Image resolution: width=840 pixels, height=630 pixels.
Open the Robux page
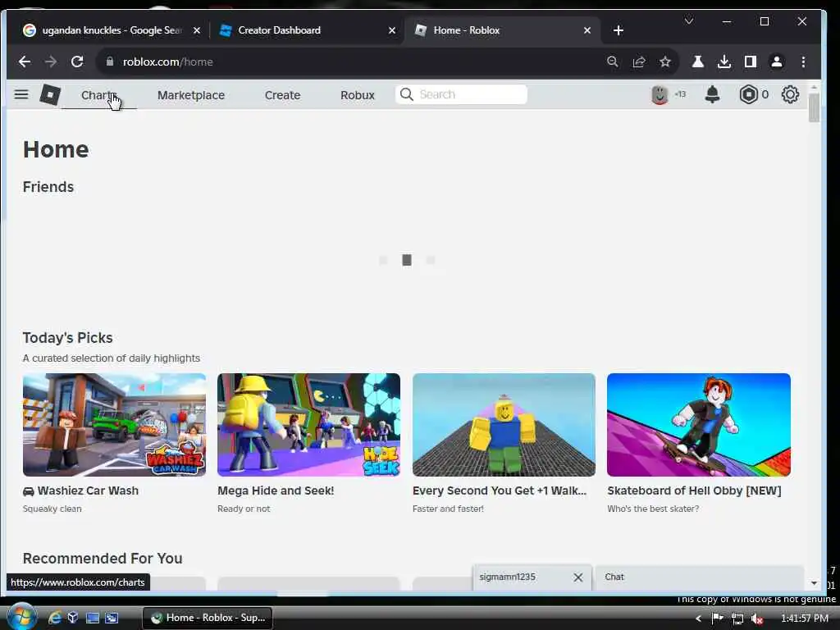click(x=358, y=95)
